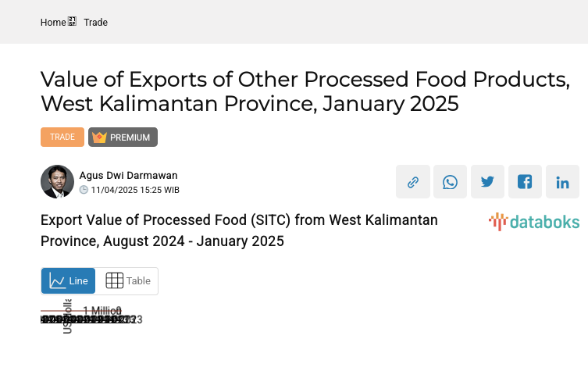Click the 1 Million axis label on the chart
The width and height of the screenshot is (588, 389).
[x=102, y=311]
